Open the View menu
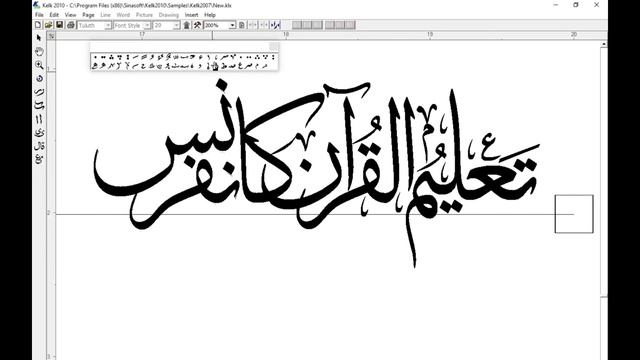640x360 pixels. tap(70, 15)
